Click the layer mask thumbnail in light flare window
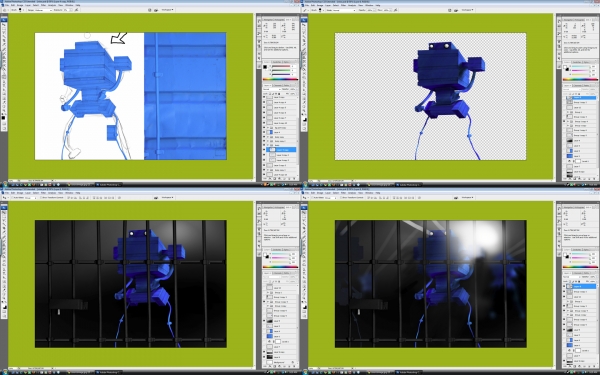Viewport: 600px width, 375px height. click(x=578, y=350)
